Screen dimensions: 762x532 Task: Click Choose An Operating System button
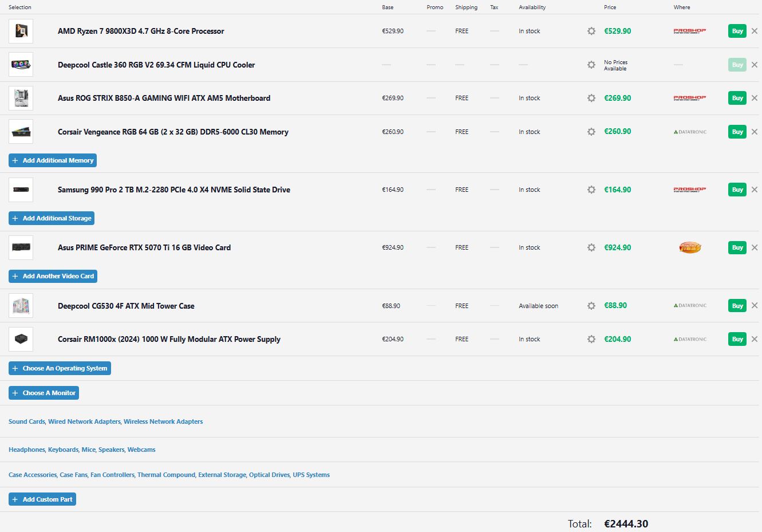pyautogui.click(x=60, y=368)
